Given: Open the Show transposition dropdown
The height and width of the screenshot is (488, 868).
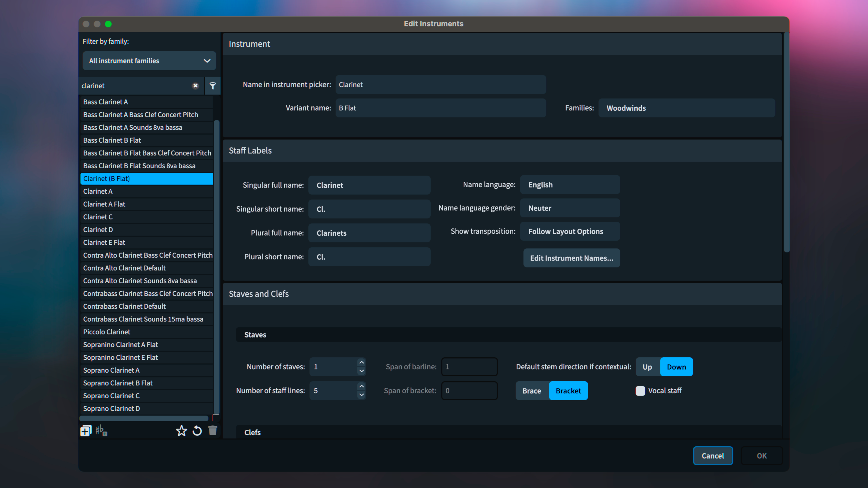Looking at the screenshot, I should (570, 231).
